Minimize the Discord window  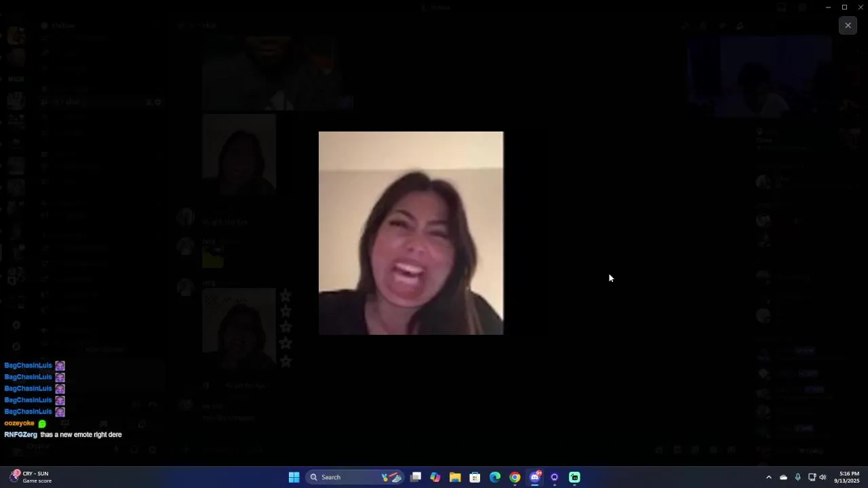828,7
